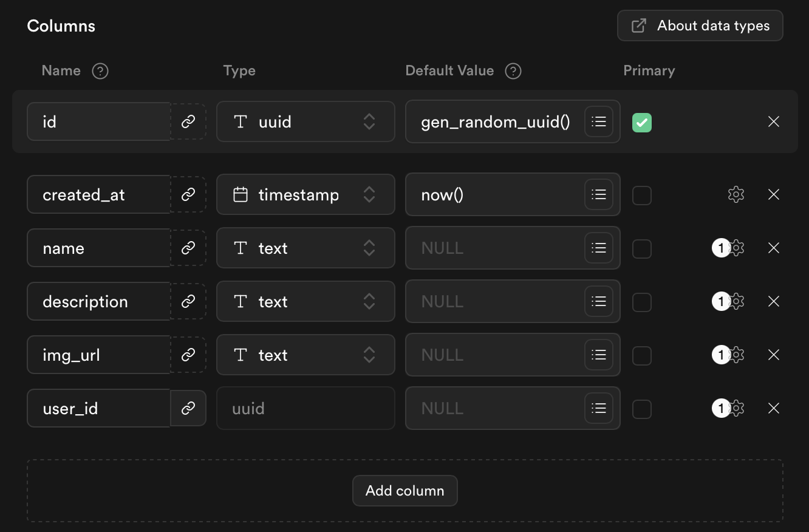This screenshot has height=532, width=809.
Task: Open the uuid type selector for id
Action: click(x=306, y=121)
